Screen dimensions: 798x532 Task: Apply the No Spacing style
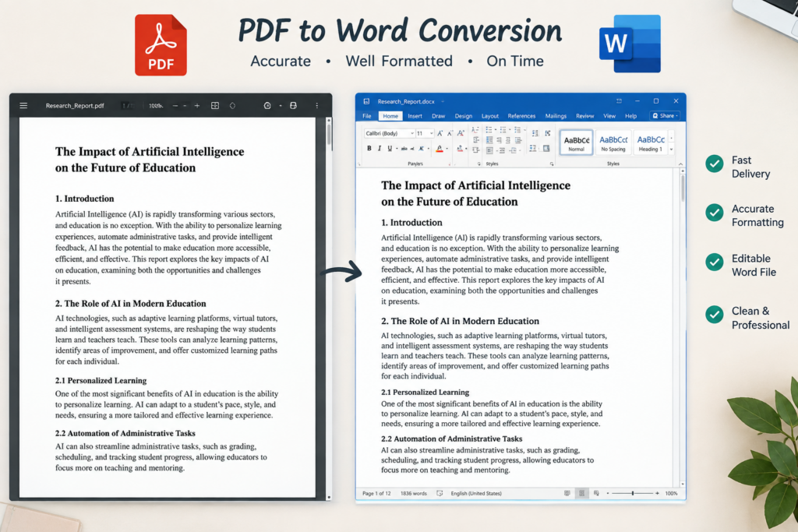pos(613,142)
